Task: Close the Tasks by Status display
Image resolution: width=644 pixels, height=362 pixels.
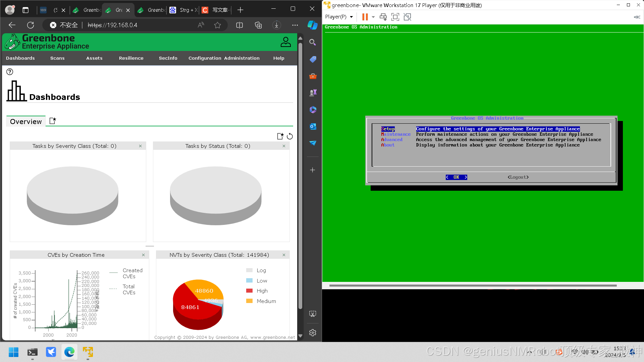Action: (x=284, y=146)
